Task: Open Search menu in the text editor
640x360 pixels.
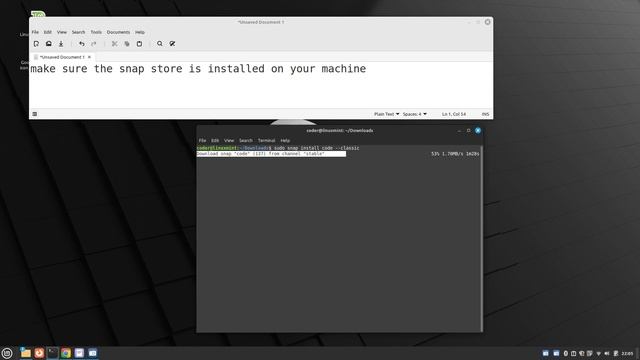Action: pyautogui.click(x=78, y=32)
